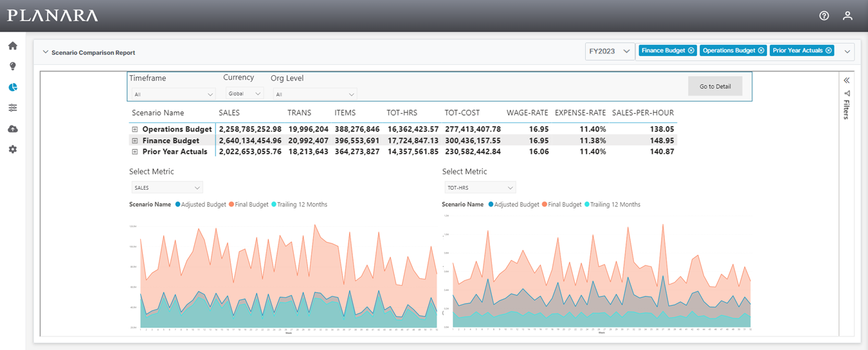Open the cloud upload sidebar icon
This screenshot has width=868, height=350.
(12, 129)
